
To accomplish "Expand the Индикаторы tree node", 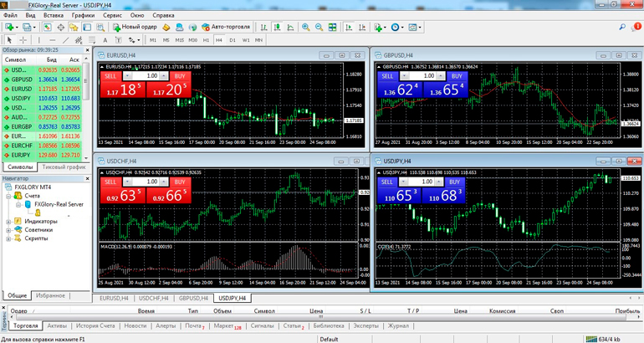I will pos(8,222).
